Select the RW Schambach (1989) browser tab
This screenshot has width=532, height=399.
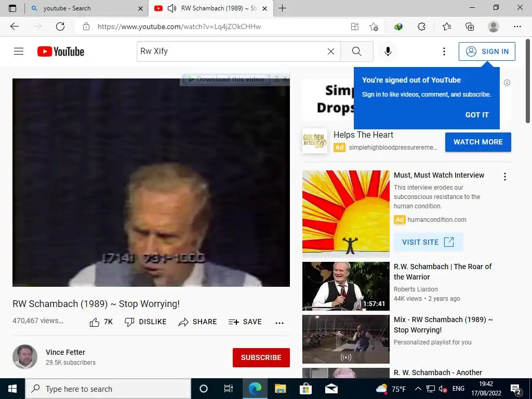click(x=210, y=8)
